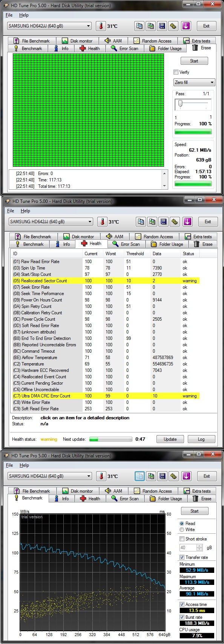This screenshot has width=224, height=644.
Task: Thermometer icon in middle Health window
Action: 103,222
